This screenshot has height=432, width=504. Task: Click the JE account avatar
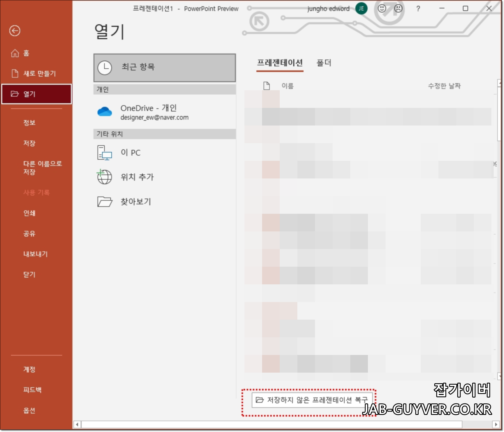click(x=361, y=8)
